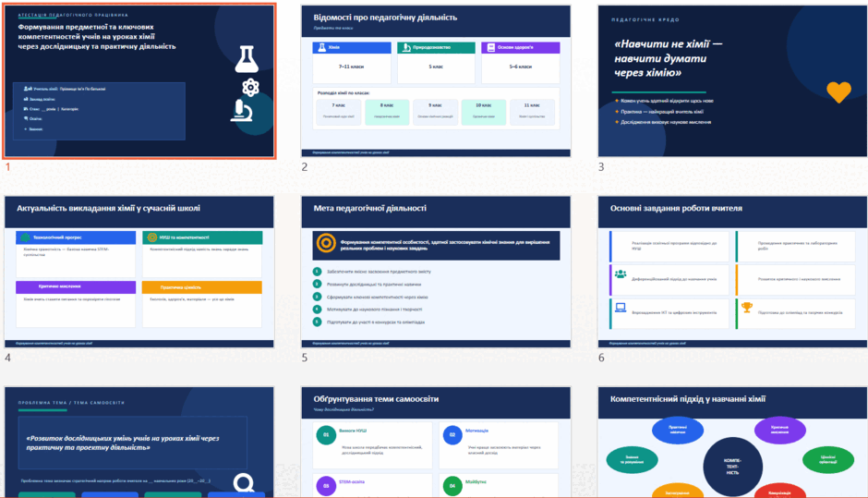Click the blue 02 circle on slide 8
The width and height of the screenshot is (868, 498).
tap(452, 435)
